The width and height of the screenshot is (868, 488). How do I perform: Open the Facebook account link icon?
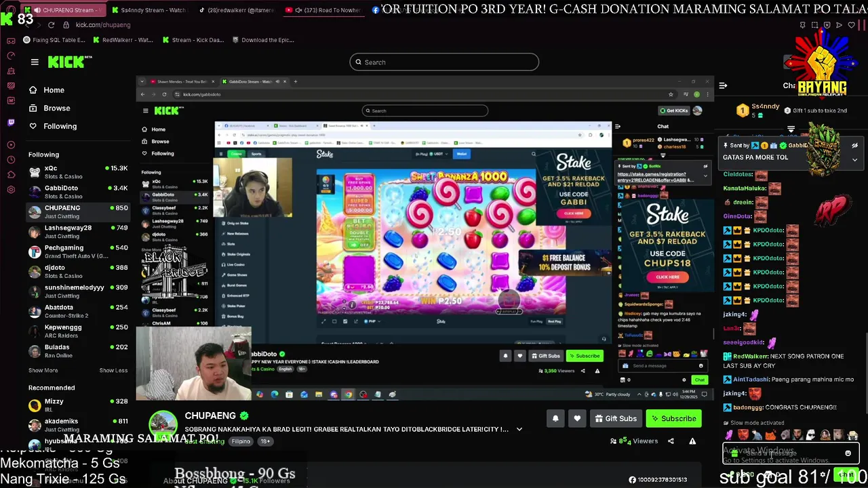632,480
